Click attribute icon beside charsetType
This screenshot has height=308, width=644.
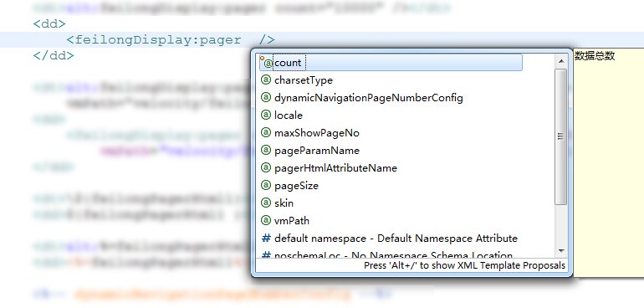266,80
